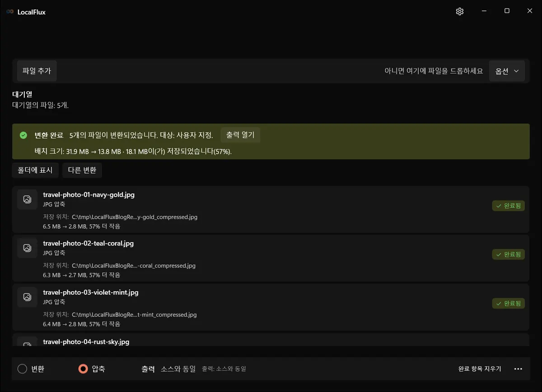The width and height of the screenshot is (542, 392).
Task: Click saved path ending -coral_compressed.jpg
Action: coord(134,266)
